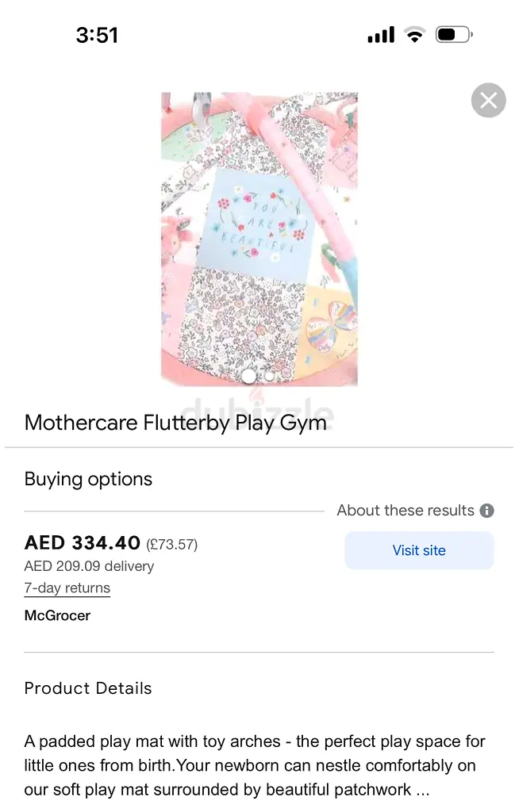
Task: Tap the 3:51 clock in status bar
Action: (97, 35)
